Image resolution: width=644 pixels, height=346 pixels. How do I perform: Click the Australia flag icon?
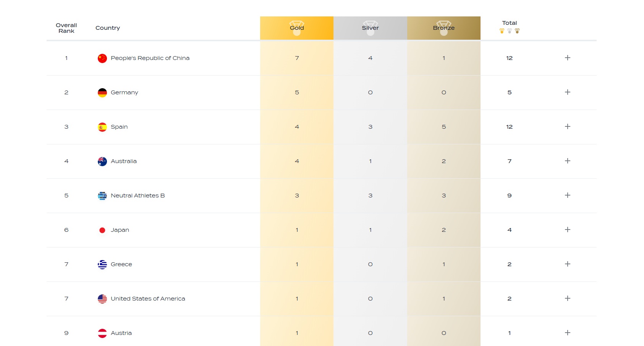click(102, 161)
